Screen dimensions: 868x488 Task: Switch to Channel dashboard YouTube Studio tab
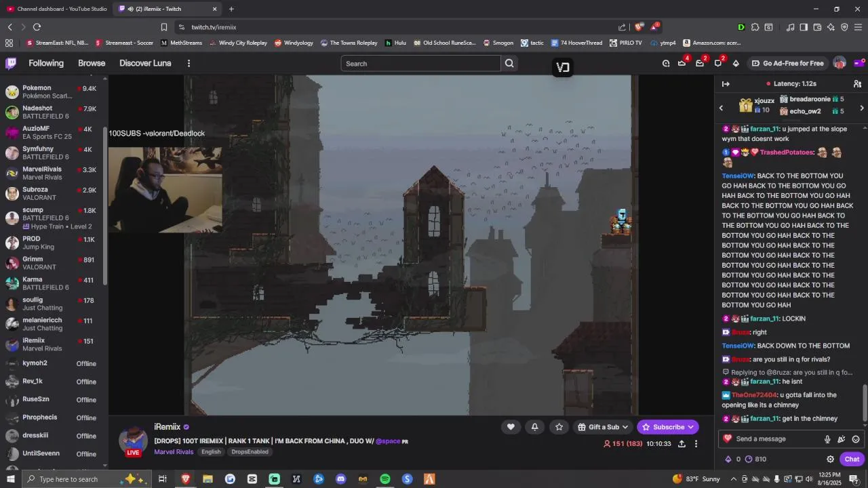click(57, 9)
